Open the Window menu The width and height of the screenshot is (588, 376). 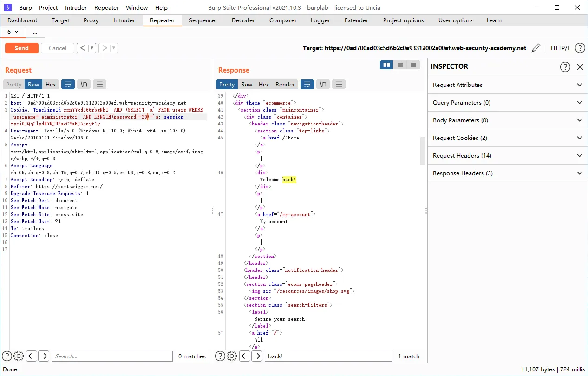(137, 7)
